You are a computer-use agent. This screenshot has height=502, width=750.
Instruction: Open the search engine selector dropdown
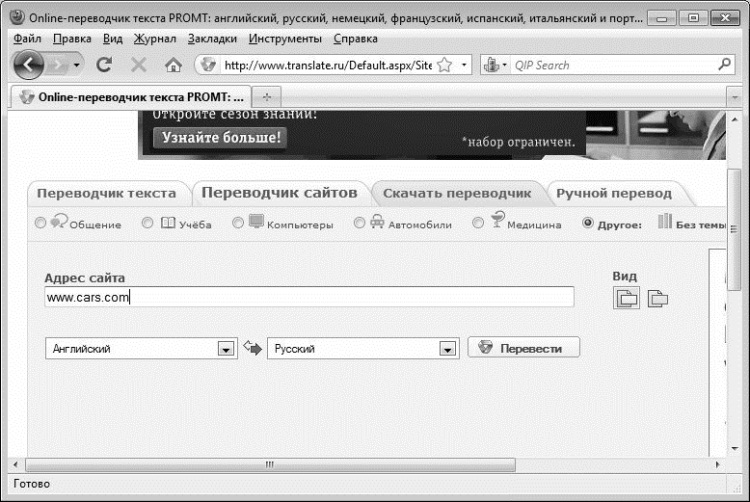click(497, 65)
